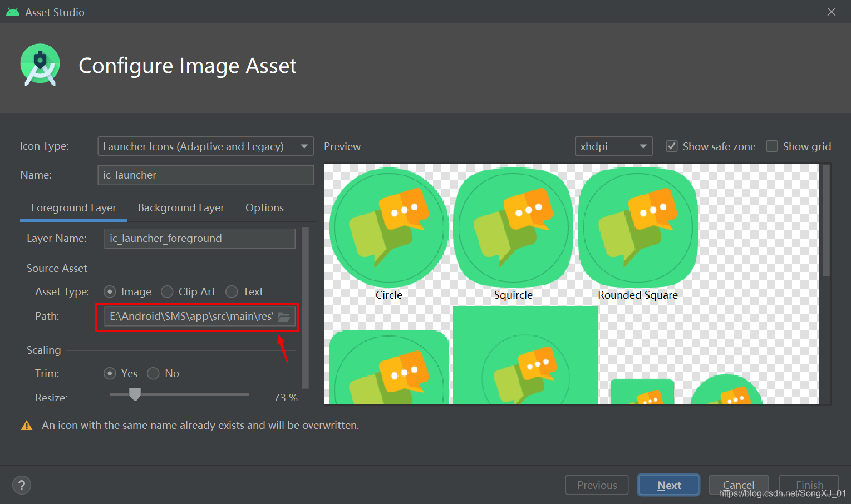This screenshot has width=851, height=504.
Task: Switch to the Background Layer tab
Action: [x=181, y=207]
